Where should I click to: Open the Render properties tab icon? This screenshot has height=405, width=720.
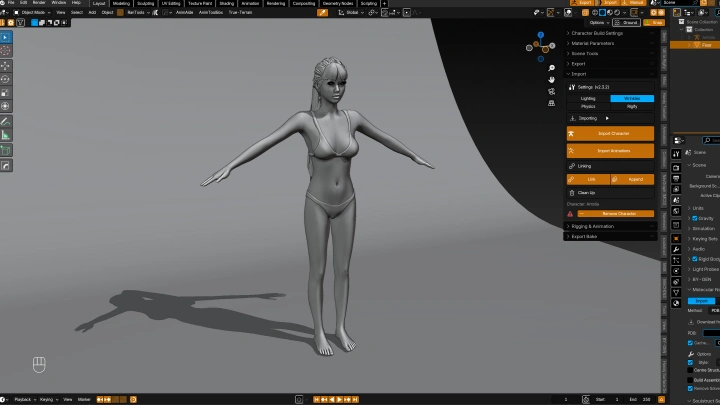[x=676, y=168]
